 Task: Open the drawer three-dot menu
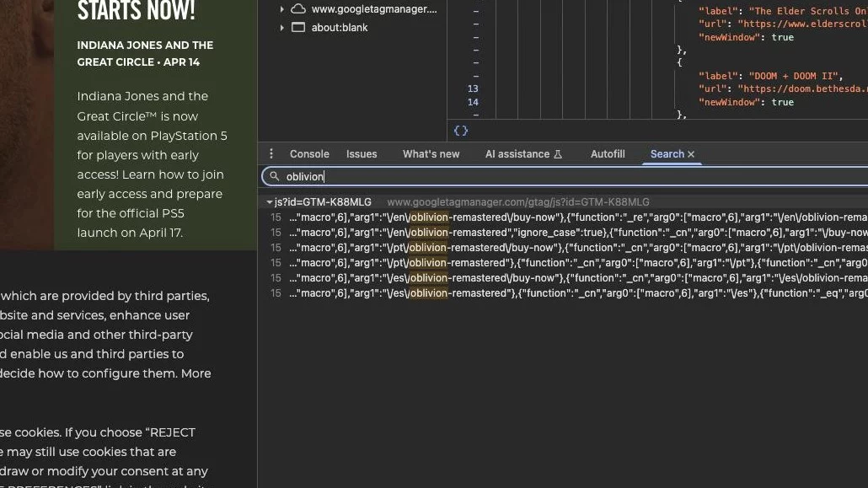tap(271, 153)
